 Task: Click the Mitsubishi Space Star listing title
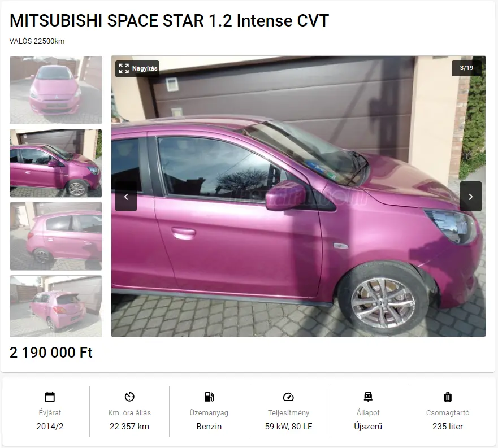169,21
